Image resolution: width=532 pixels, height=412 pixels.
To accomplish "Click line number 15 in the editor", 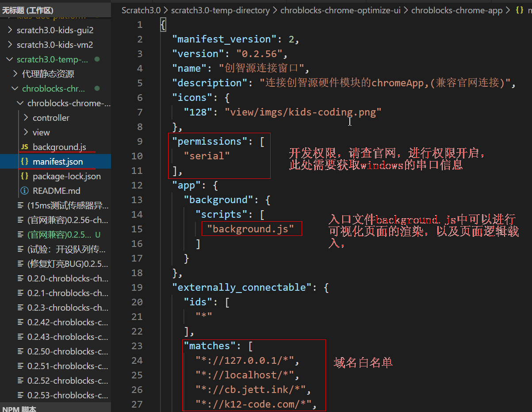I will [137, 229].
